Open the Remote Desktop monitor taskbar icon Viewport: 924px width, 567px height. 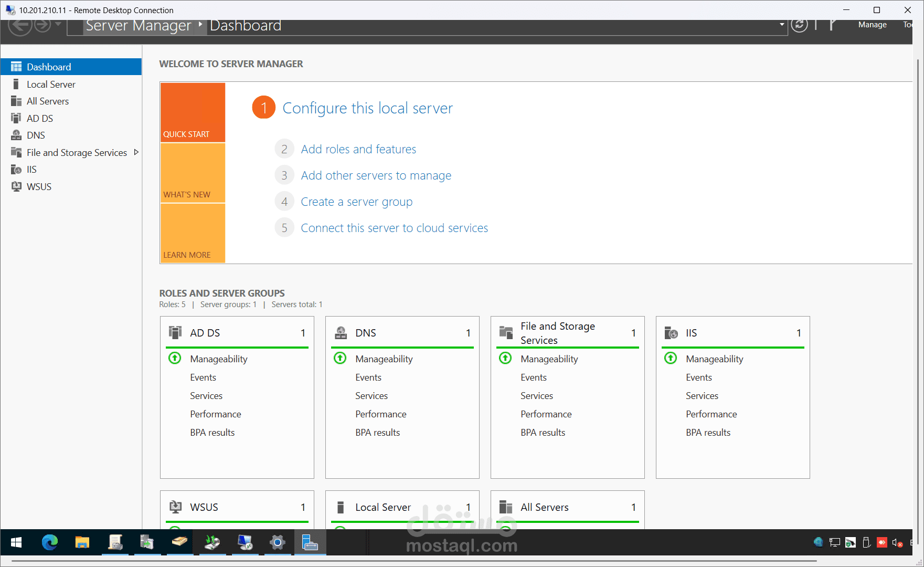245,542
